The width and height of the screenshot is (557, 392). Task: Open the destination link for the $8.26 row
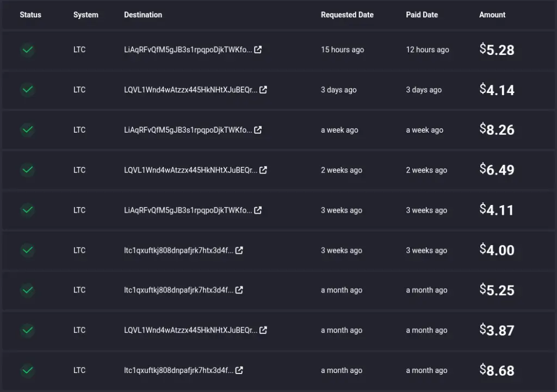pyautogui.click(x=257, y=130)
